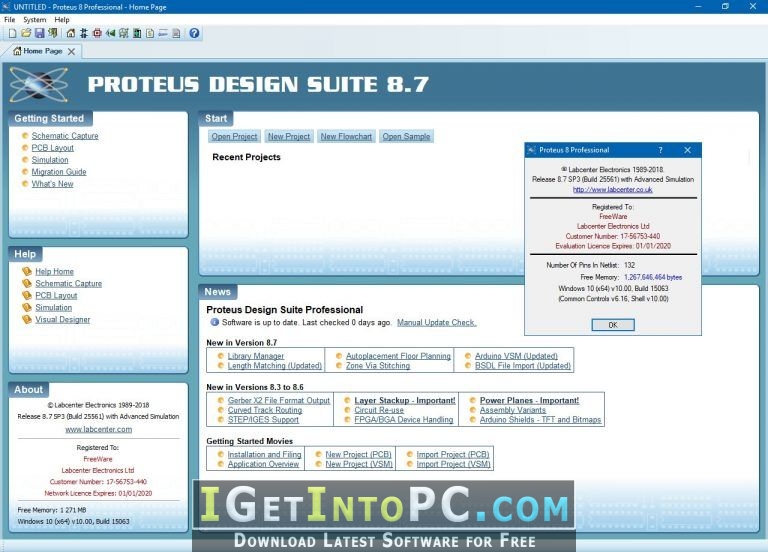Click the New Flowchart button
Viewport: 768px width, 552px height.
click(346, 137)
